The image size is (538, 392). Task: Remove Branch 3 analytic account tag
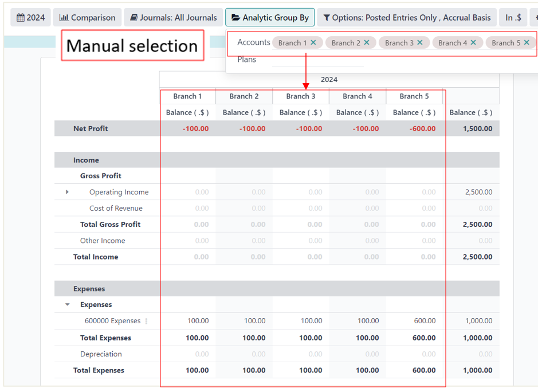point(420,42)
